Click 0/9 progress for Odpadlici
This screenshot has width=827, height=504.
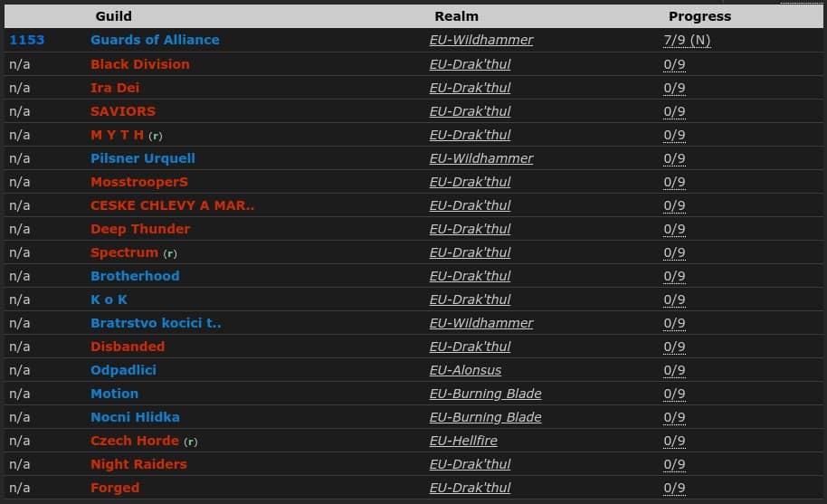click(x=675, y=371)
